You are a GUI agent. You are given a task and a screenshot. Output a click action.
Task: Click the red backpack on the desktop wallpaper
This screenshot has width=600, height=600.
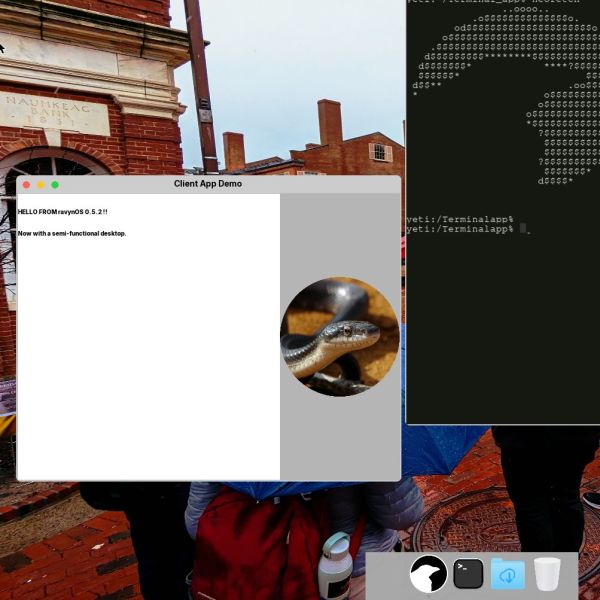pyautogui.click(x=250, y=545)
